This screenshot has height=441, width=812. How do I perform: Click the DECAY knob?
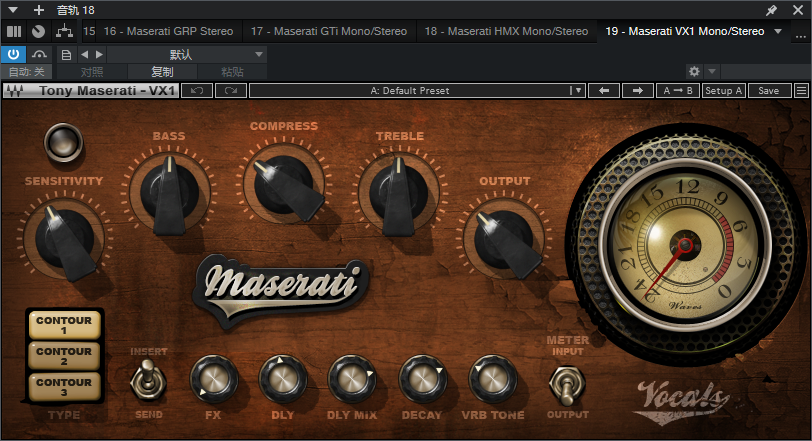[423, 379]
